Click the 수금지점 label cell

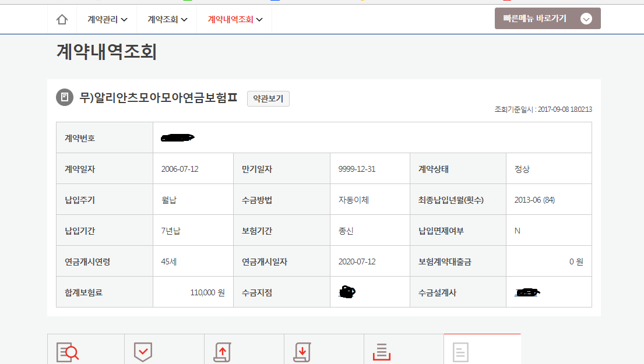point(281,292)
